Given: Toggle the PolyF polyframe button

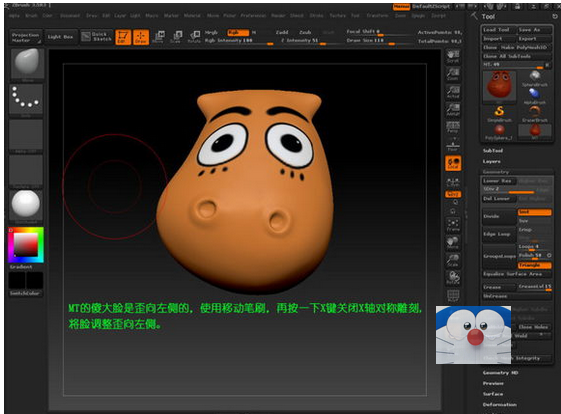Looking at the screenshot, I should 453,296.
